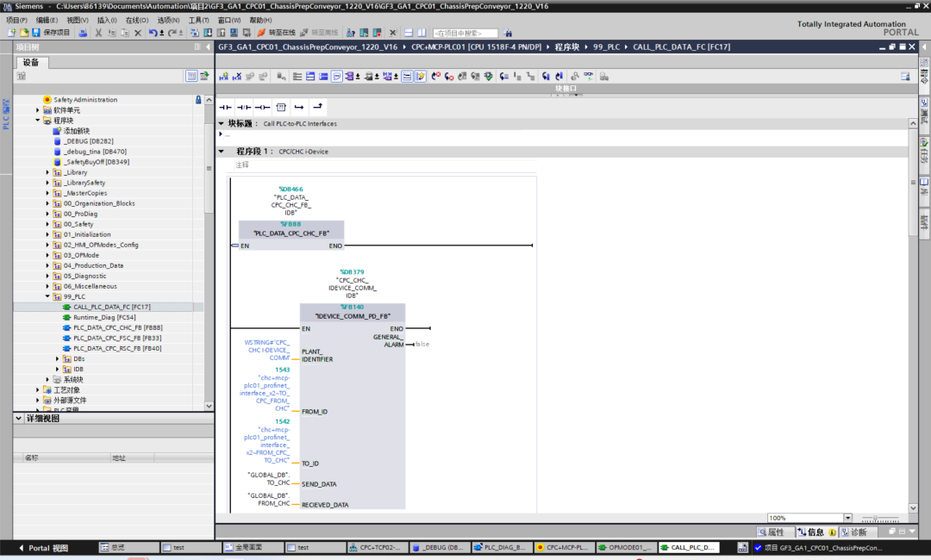Click the delete network icon

[x=236, y=77]
